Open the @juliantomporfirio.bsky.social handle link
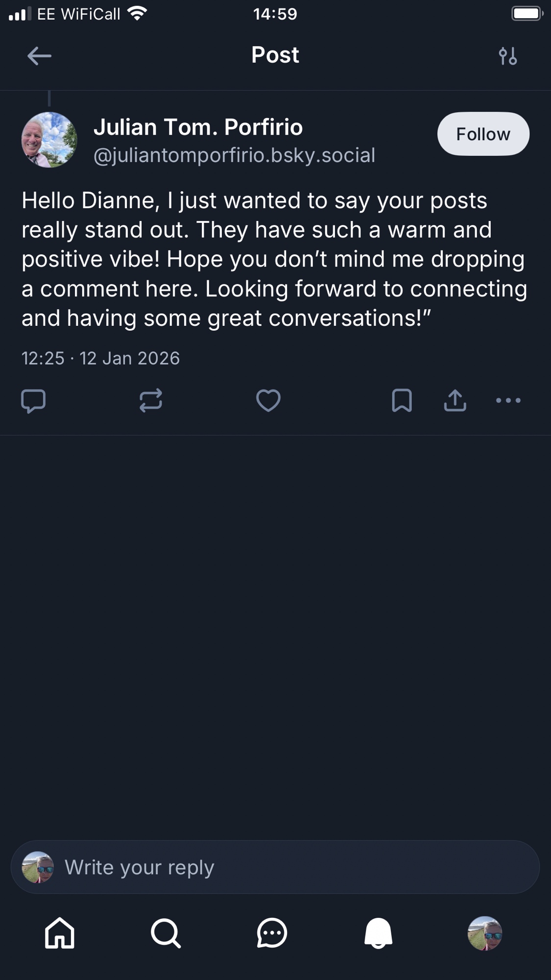551x980 pixels. pyautogui.click(x=234, y=155)
